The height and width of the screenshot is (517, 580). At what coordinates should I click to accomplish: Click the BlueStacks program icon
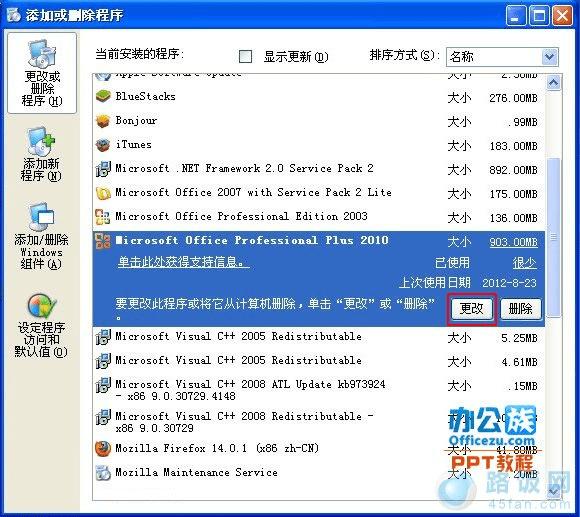(x=103, y=97)
